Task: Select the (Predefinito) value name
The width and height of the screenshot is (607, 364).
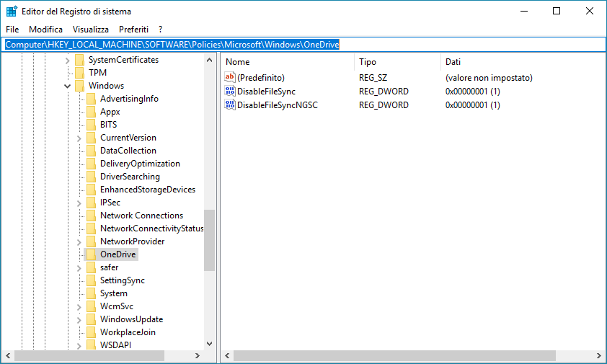Action: click(x=260, y=77)
